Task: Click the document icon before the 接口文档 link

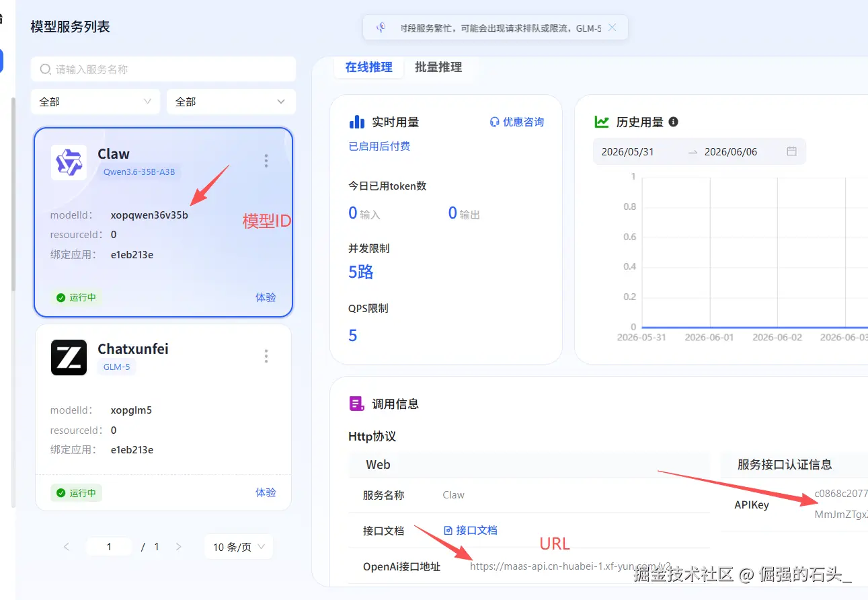Action: pyautogui.click(x=448, y=530)
